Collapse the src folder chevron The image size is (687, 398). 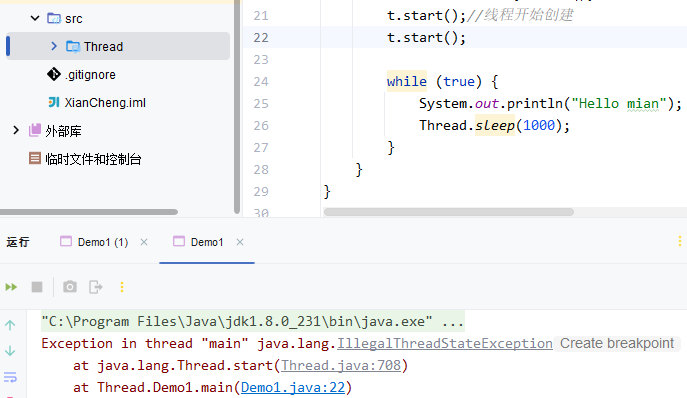tap(35, 18)
